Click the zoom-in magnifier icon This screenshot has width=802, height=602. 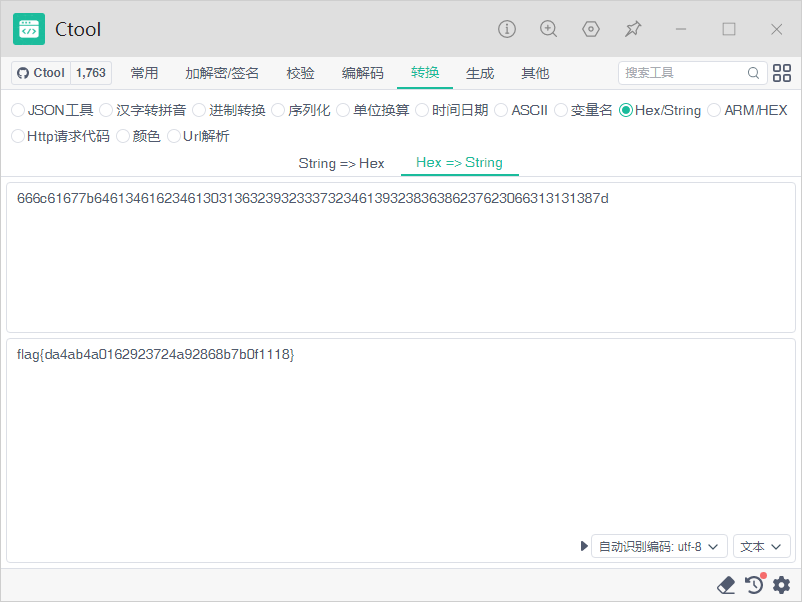tap(549, 29)
